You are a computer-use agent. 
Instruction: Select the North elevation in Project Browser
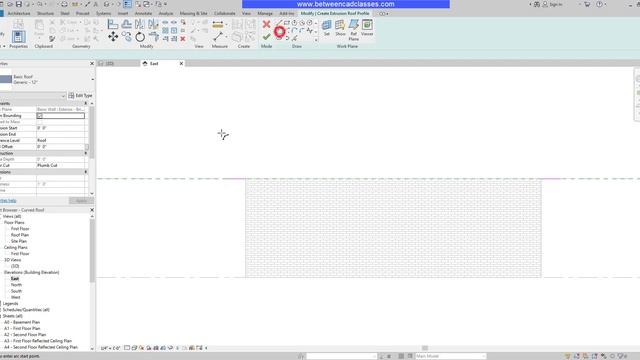16,285
